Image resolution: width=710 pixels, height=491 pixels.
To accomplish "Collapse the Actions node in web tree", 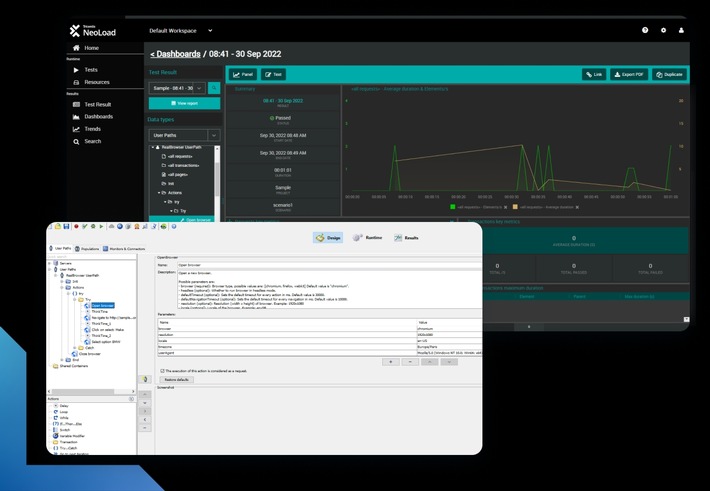I will pyautogui.click(x=159, y=193).
